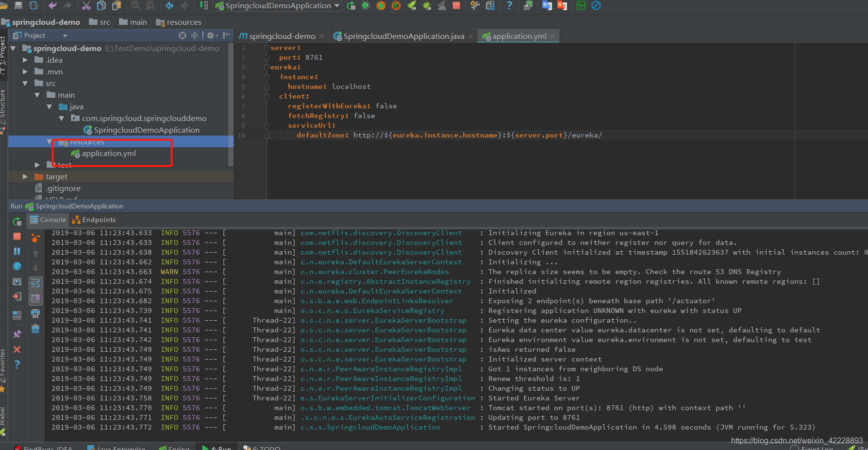Collapse the springcloud-demo root node
This screenshot has height=450, width=868.
[14, 49]
